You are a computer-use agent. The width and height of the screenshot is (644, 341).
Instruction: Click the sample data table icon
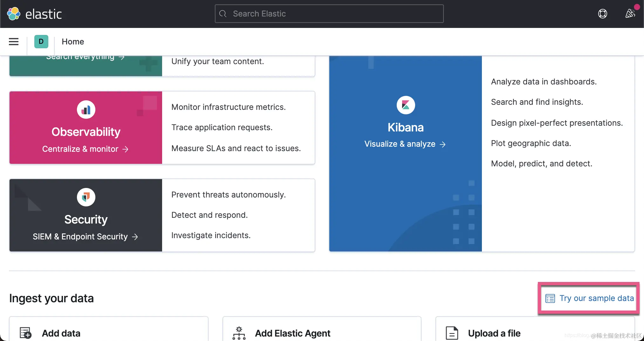click(550, 298)
